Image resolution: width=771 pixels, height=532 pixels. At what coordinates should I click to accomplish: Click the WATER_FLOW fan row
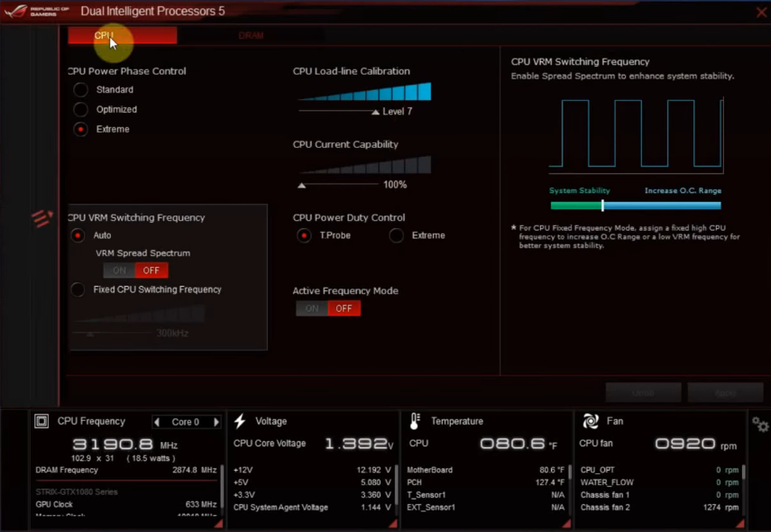click(659, 482)
